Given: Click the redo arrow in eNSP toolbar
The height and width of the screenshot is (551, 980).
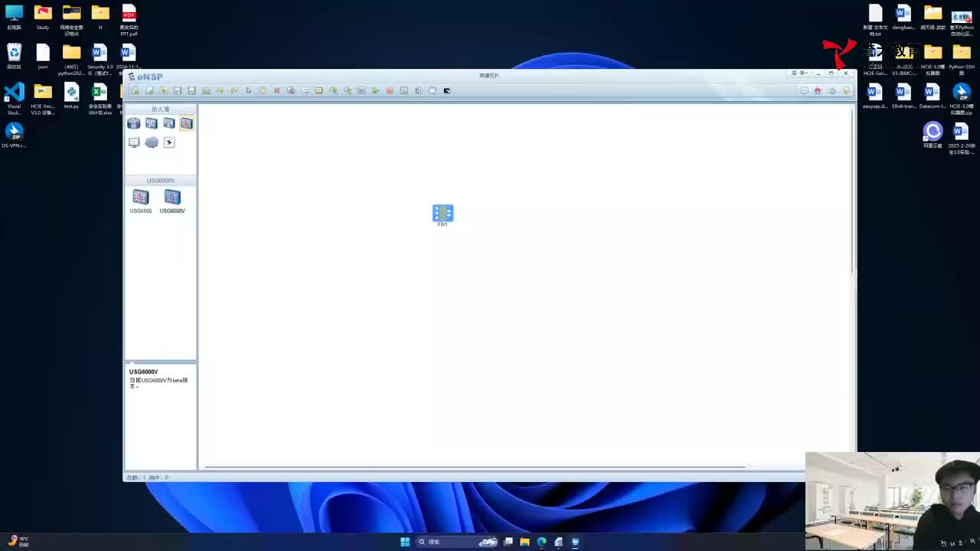Looking at the screenshot, I should (234, 90).
